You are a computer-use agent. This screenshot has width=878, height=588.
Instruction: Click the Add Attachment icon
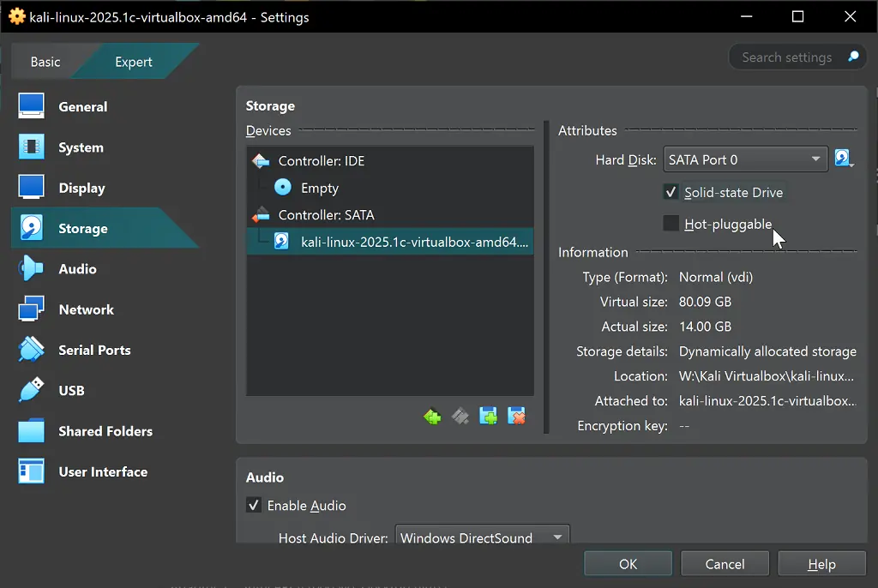488,416
